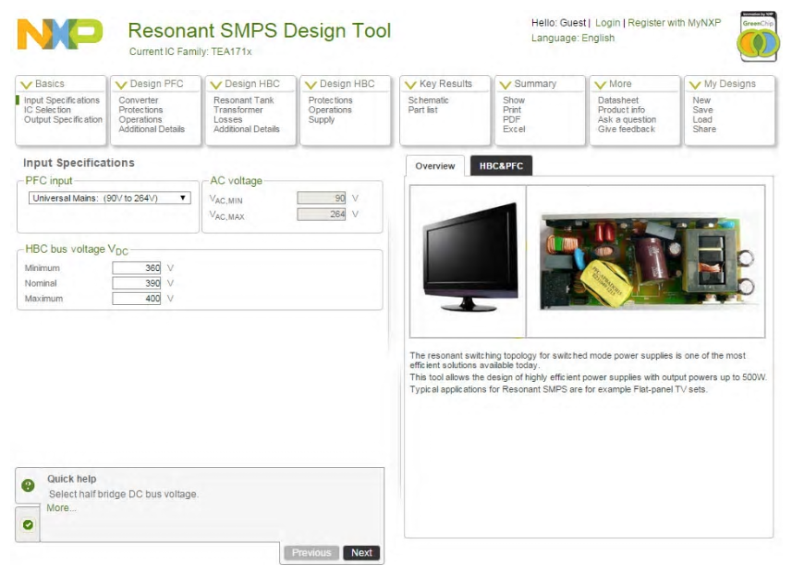Open Resonant Tank under Design HBC
The height and width of the screenshot is (577, 793).
[243, 101]
